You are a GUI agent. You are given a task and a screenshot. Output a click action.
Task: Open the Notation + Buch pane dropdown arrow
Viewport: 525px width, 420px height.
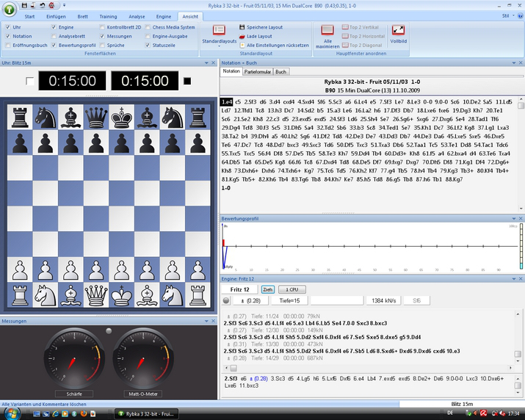514,63
